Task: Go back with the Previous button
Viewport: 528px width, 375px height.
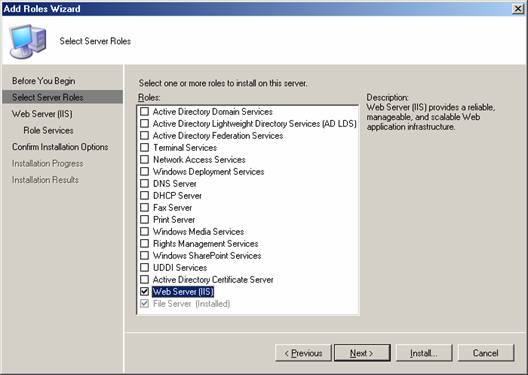Action: click(303, 353)
